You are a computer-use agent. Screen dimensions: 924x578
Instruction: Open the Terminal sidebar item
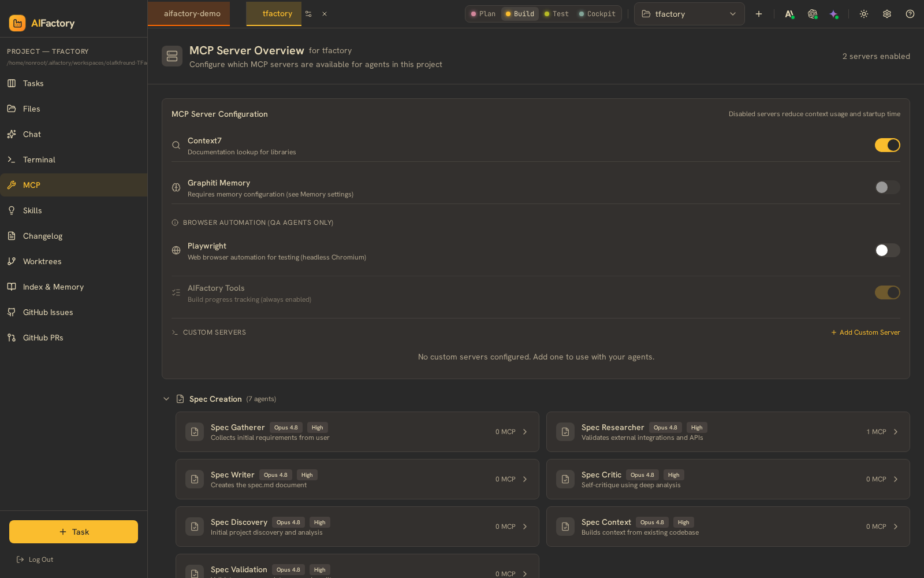pos(74,160)
